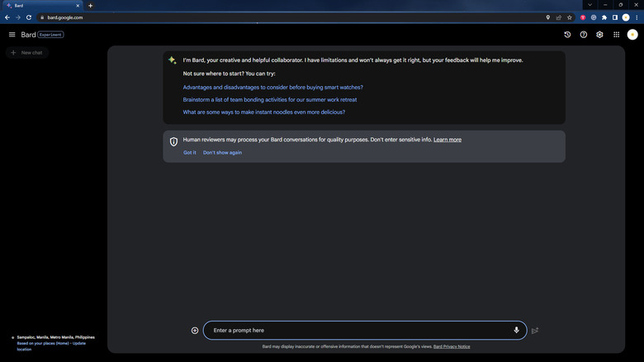Open the Google account avatar menu

point(632,35)
